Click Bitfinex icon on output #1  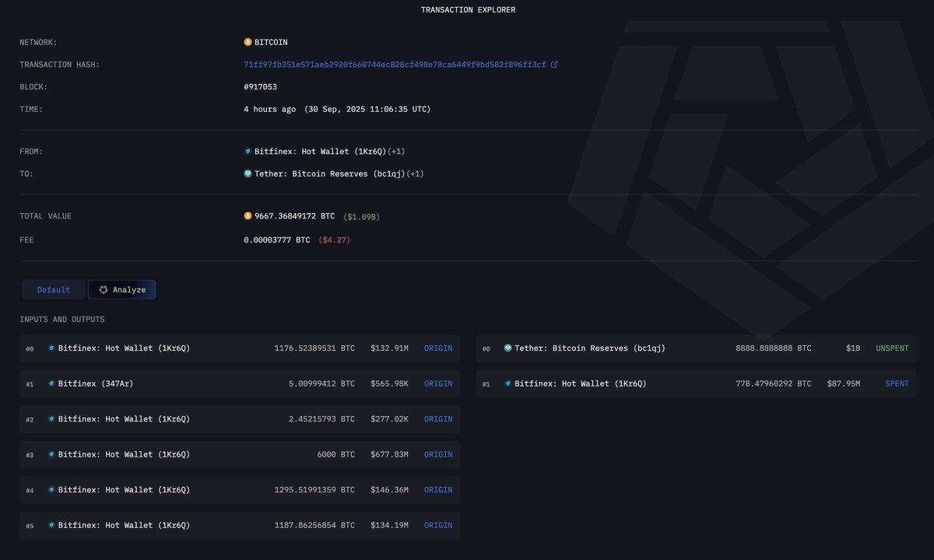(507, 383)
